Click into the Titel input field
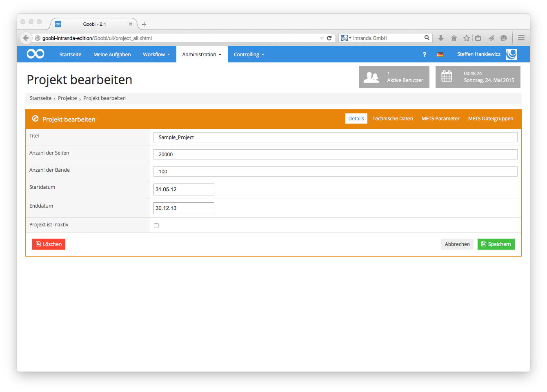547x392 pixels. 336,137
